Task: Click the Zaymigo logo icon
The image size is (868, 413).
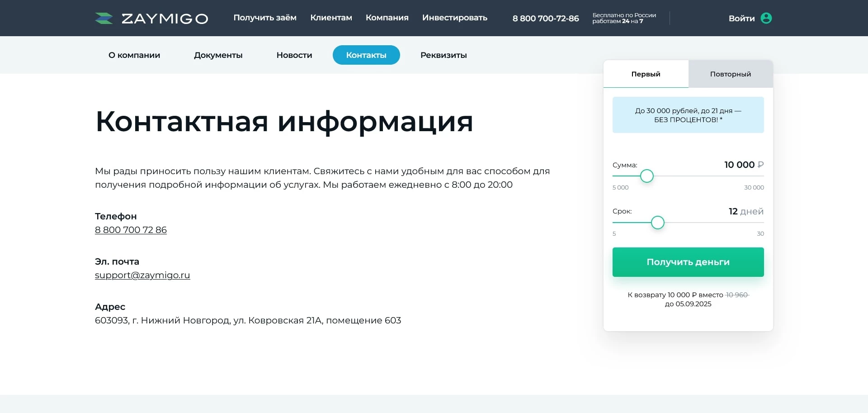Action: pos(104,18)
